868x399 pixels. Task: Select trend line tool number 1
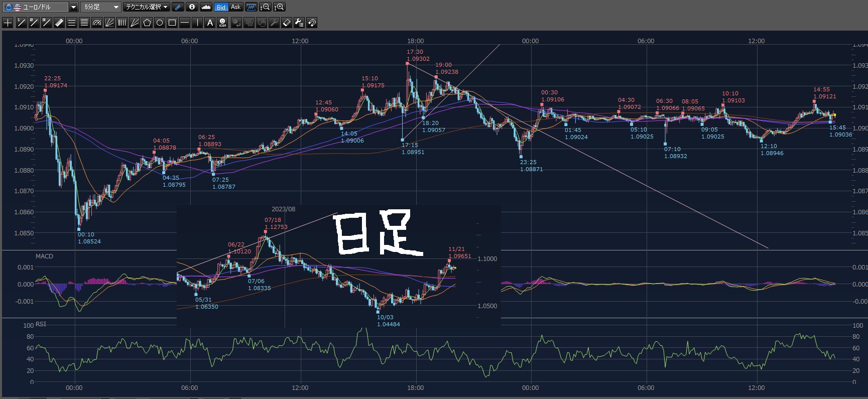click(21, 23)
